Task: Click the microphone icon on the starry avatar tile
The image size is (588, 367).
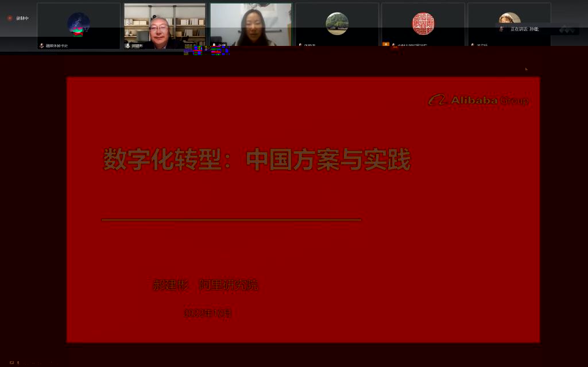Action: coord(41,46)
